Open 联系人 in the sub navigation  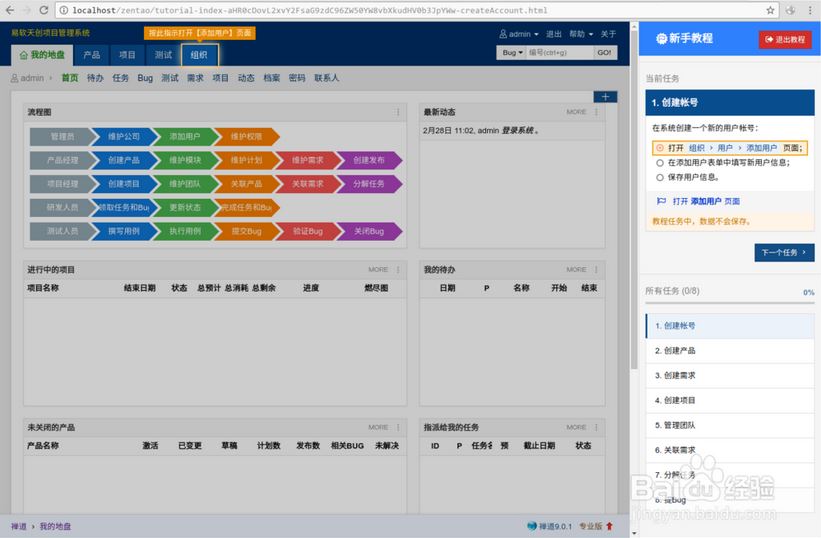(327, 78)
